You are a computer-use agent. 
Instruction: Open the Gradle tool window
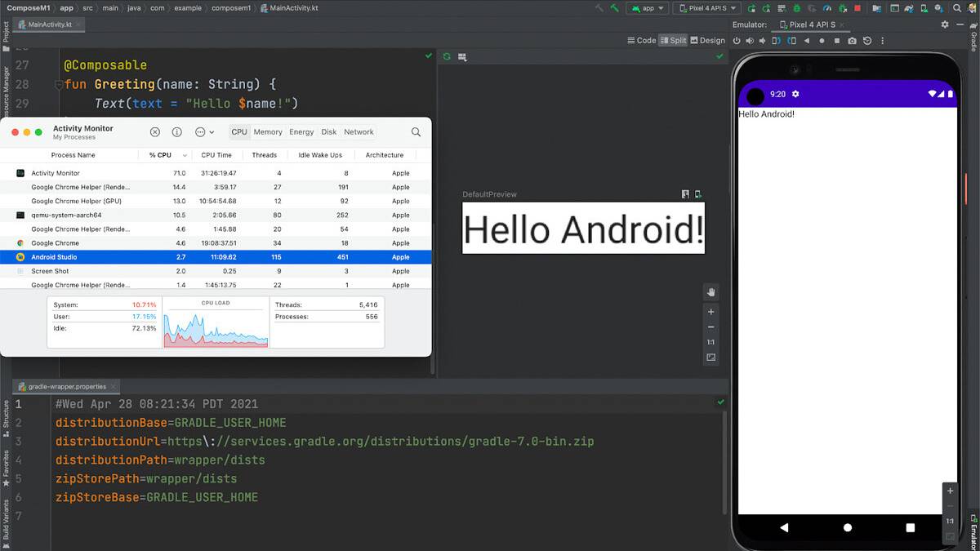[973, 36]
